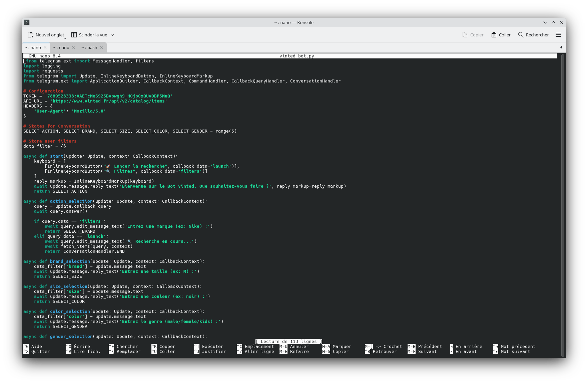This screenshot has height=384, width=588.
Task: Click the M-6 Copier shortcut in nano
Action: coord(336,352)
